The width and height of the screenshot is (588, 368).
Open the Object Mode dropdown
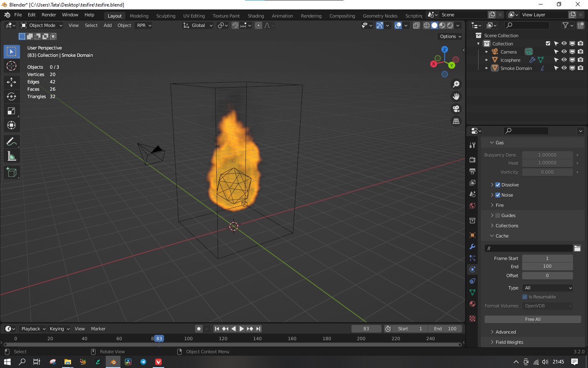pyautogui.click(x=42, y=25)
